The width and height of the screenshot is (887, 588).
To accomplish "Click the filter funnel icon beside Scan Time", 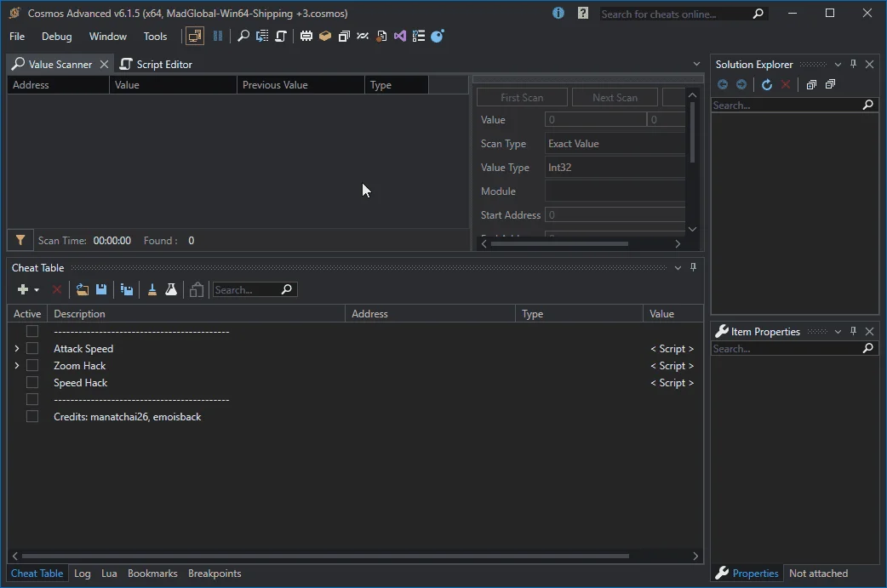I will point(20,240).
